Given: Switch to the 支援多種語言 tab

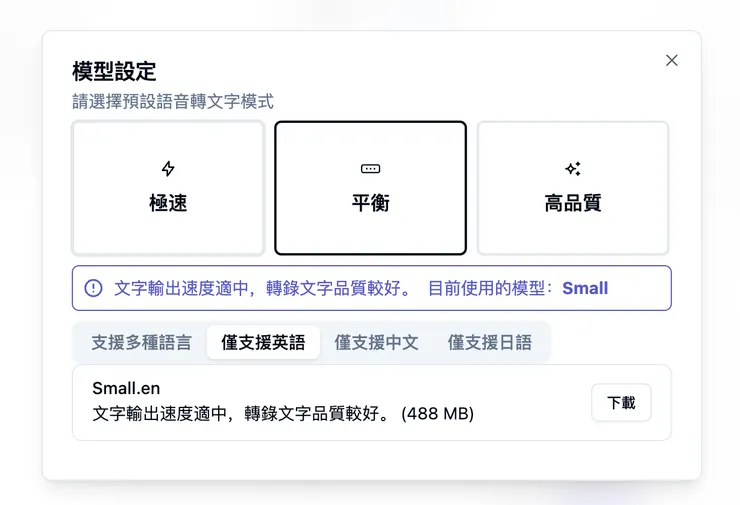Looking at the screenshot, I should [x=142, y=342].
